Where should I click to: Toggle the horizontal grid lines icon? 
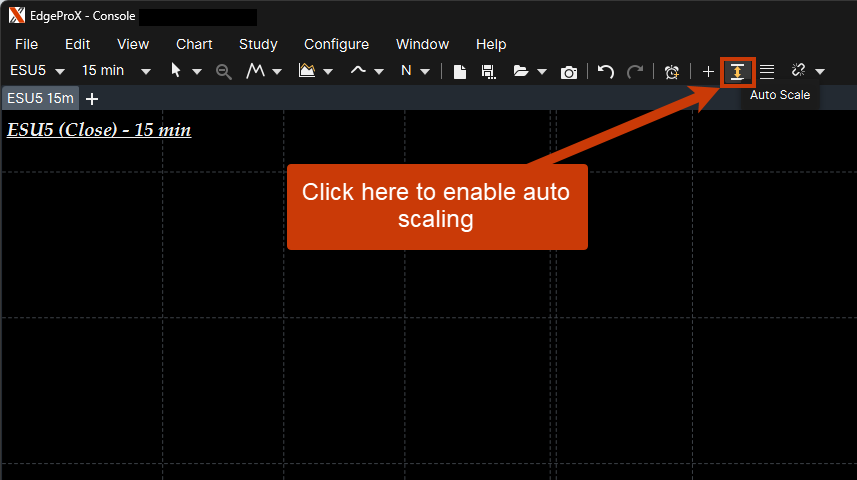click(767, 71)
